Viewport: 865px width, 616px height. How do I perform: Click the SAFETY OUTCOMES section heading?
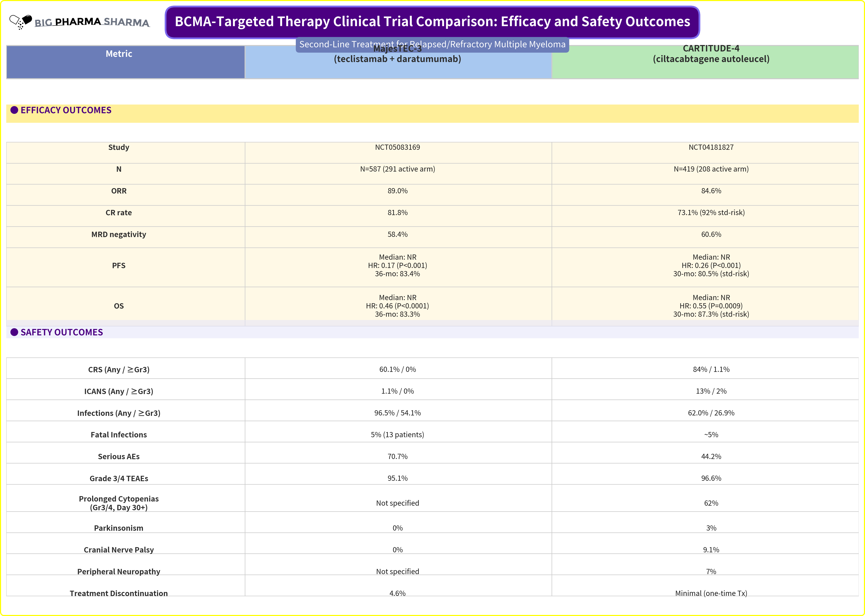point(61,332)
